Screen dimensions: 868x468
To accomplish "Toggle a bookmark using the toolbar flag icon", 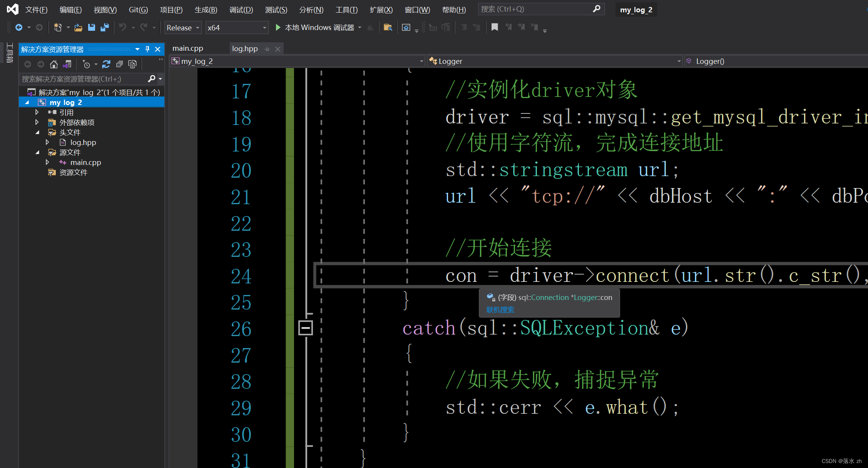I will coord(495,27).
